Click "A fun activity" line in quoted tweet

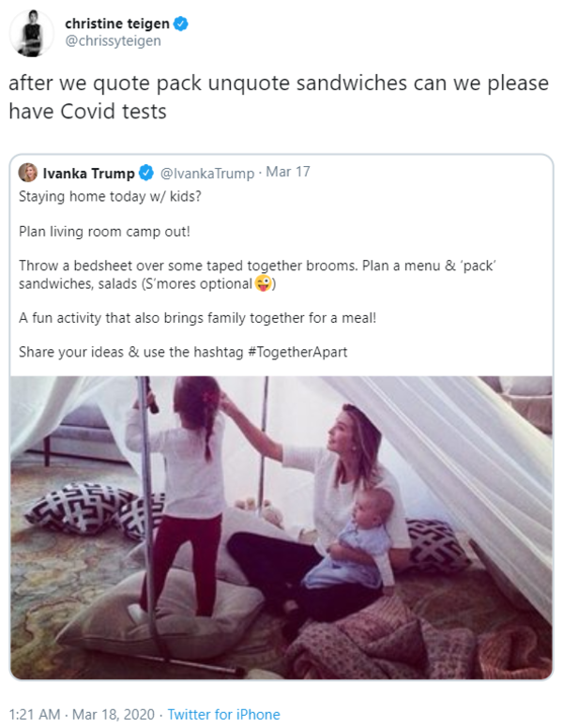(x=197, y=318)
